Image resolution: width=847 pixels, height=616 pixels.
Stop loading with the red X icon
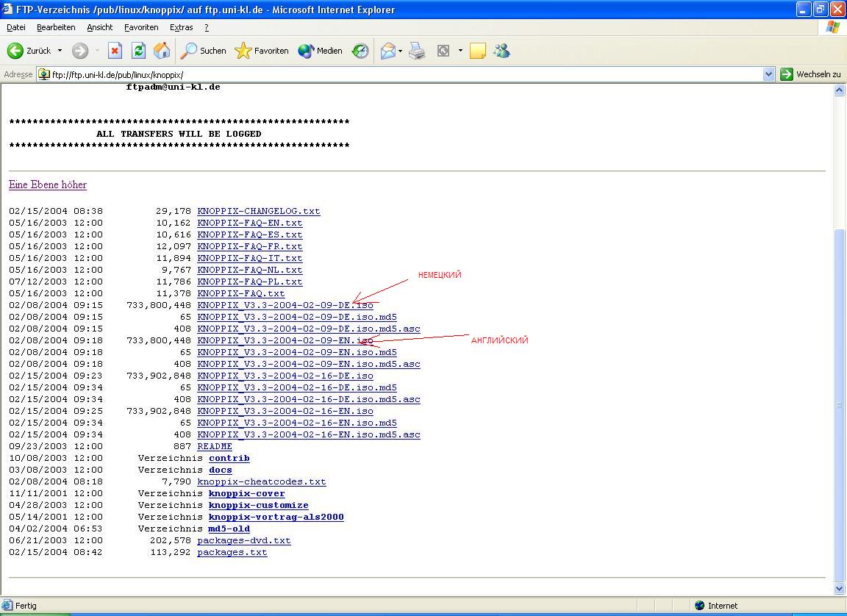tap(115, 51)
